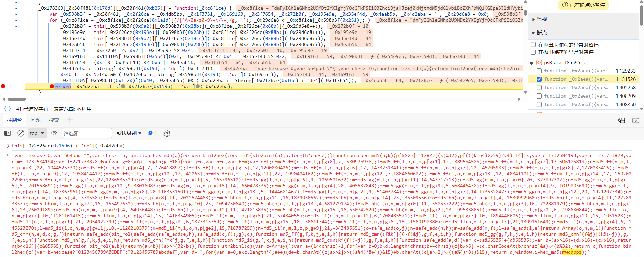Screen dimensions: 644x257
Task: Click the code pane left scroll arrow
Action: (4, 99)
